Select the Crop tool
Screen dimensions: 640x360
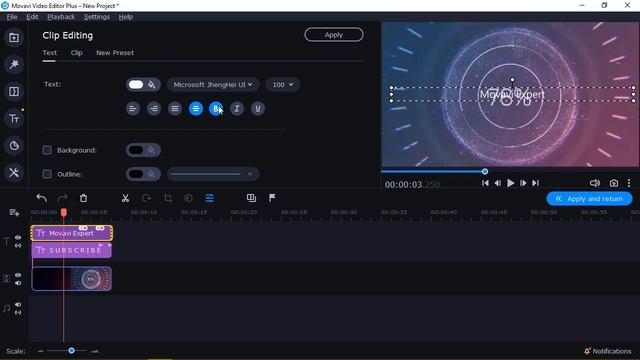pyautogui.click(x=167, y=198)
